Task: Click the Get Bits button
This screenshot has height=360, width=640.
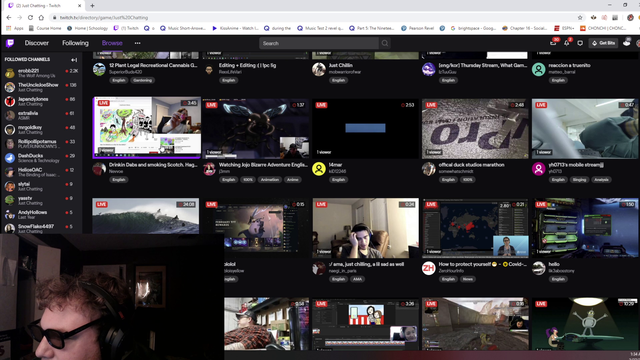Action: 603,43
